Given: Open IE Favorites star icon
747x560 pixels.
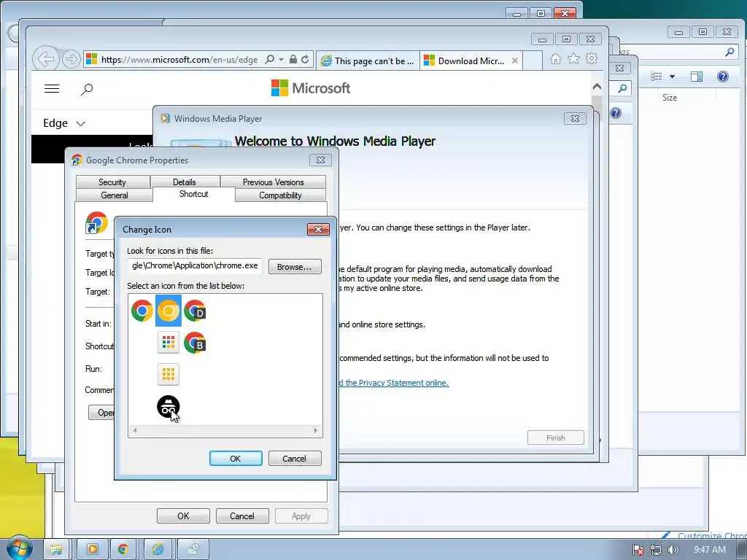Looking at the screenshot, I should 573,58.
